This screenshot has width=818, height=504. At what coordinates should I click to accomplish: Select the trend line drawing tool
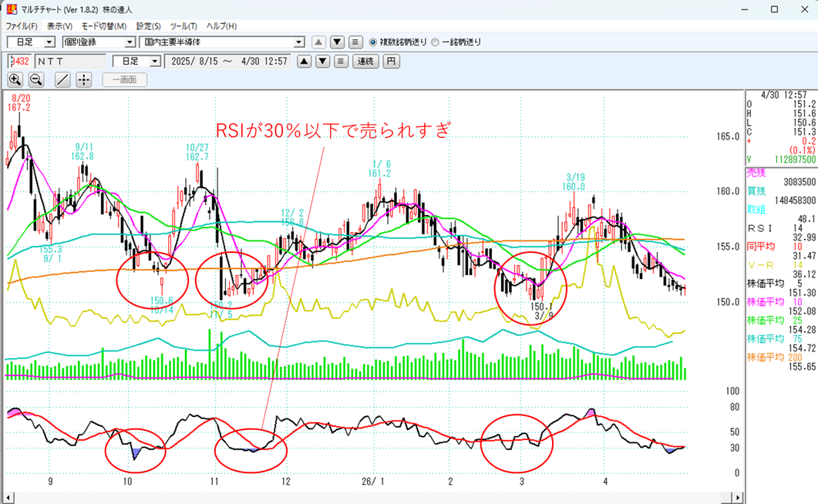point(63,79)
